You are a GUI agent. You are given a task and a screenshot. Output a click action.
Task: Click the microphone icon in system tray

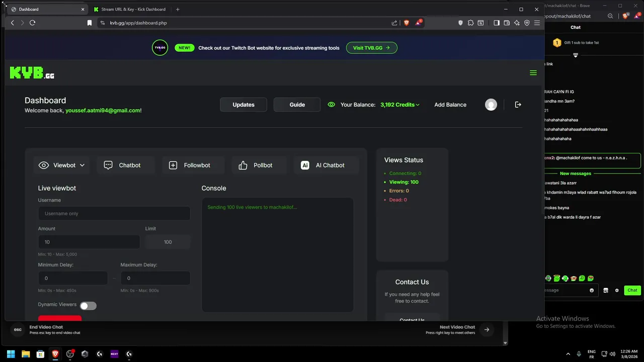point(579,354)
